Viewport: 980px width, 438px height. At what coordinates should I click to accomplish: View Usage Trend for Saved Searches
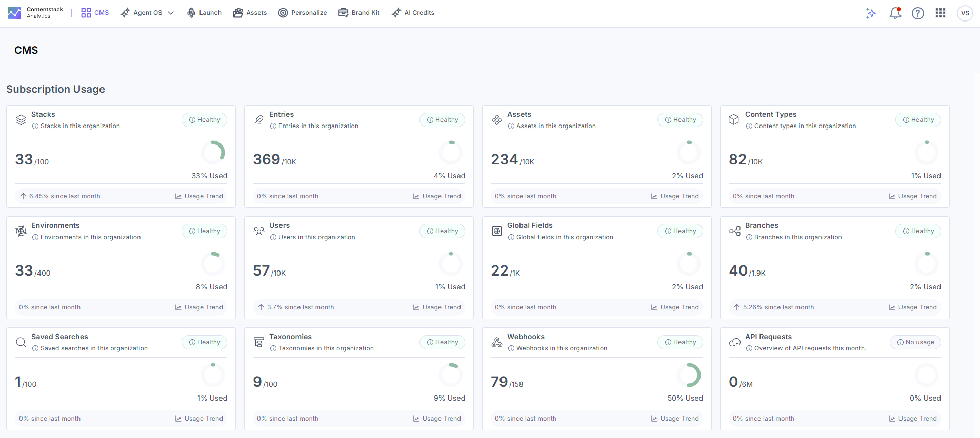coord(199,419)
